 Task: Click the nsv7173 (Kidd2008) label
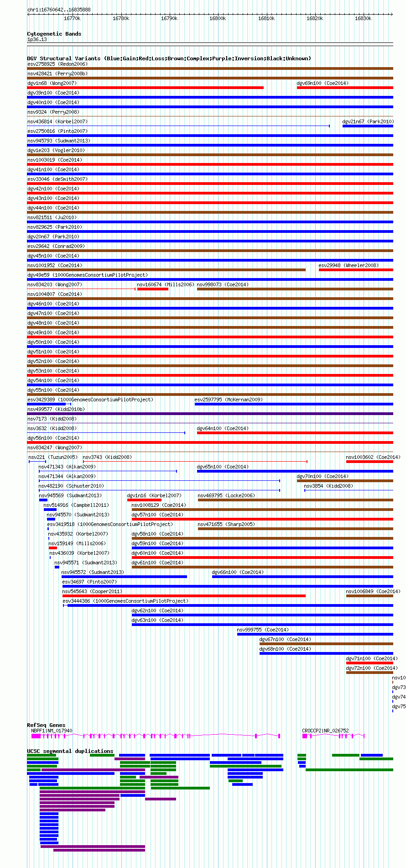click(52, 419)
